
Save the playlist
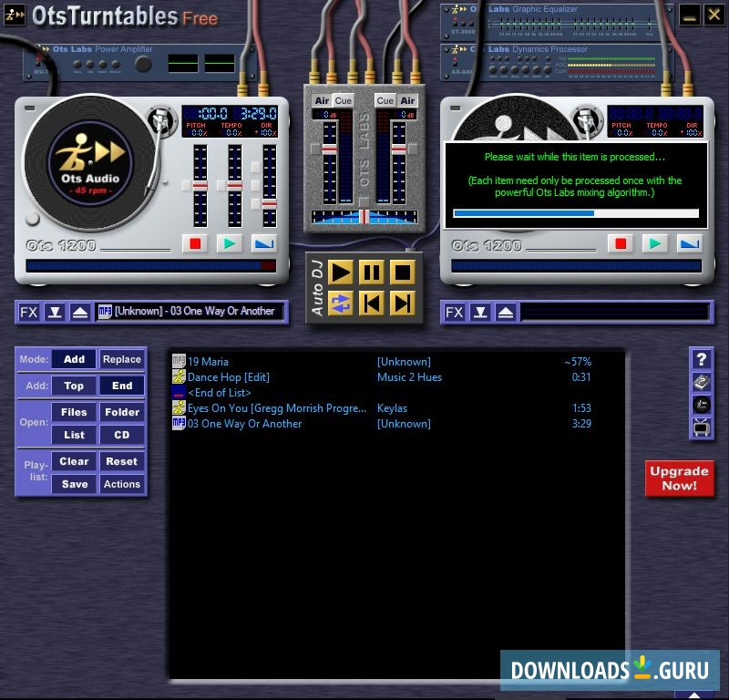click(74, 484)
